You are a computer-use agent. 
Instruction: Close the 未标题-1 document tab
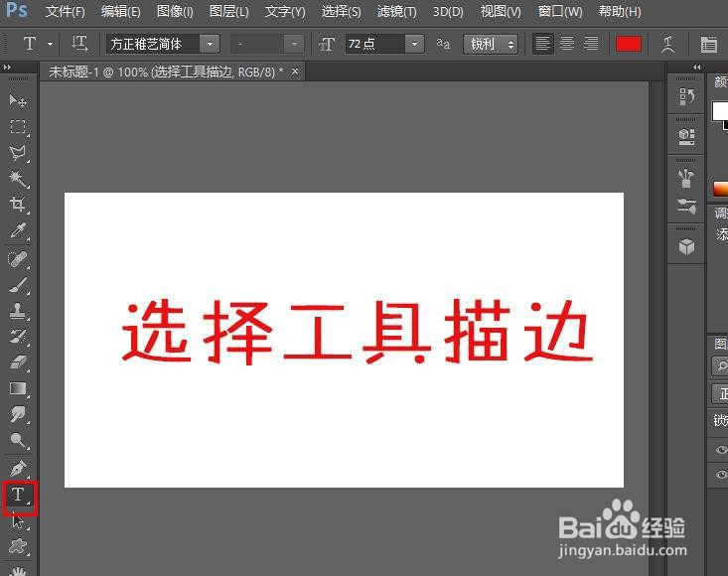tap(295, 72)
